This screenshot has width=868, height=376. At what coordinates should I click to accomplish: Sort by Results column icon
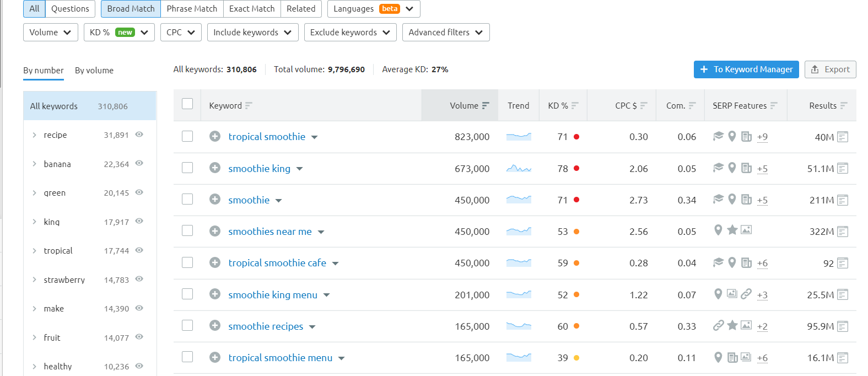point(844,105)
